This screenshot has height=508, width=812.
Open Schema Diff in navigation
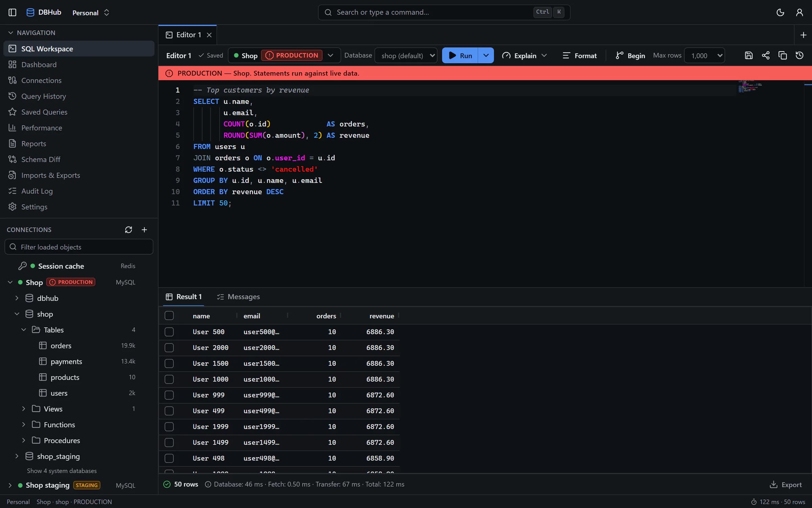pyautogui.click(x=79, y=159)
